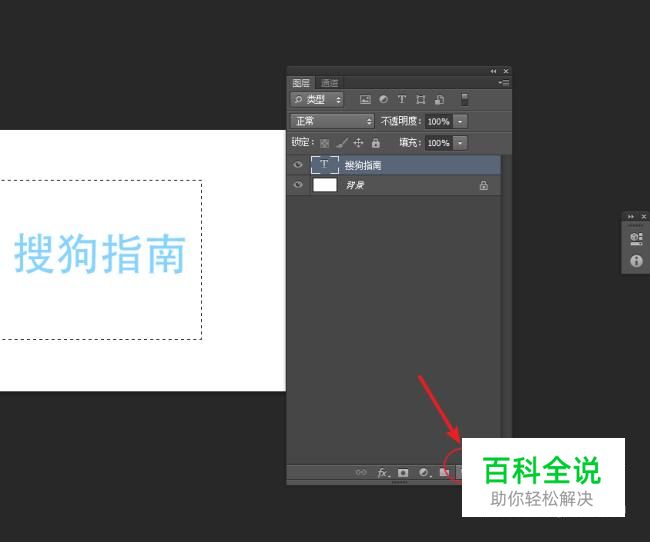
Task: Click the 搜狗指南 text on canvas
Action: click(x=100, y=253)
